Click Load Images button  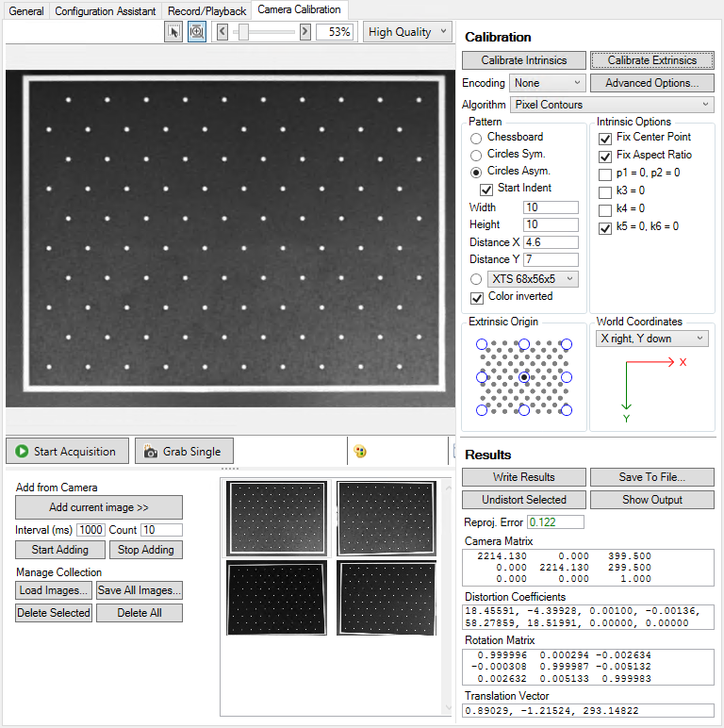(x=54, y=590)
